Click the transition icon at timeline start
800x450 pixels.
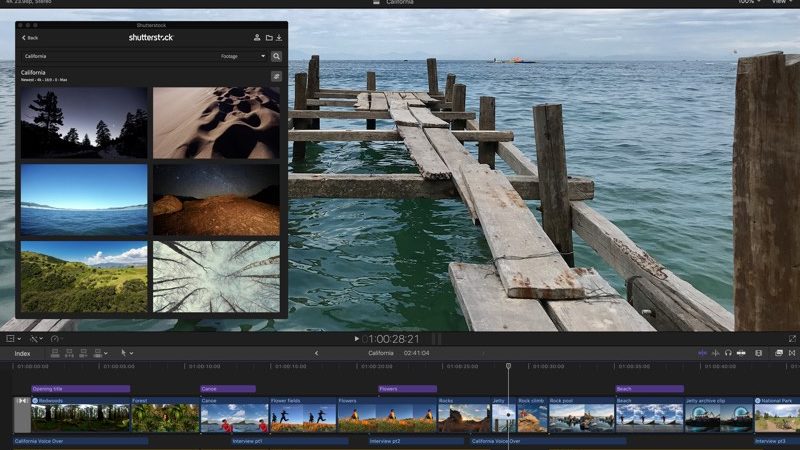pos(22,401)
